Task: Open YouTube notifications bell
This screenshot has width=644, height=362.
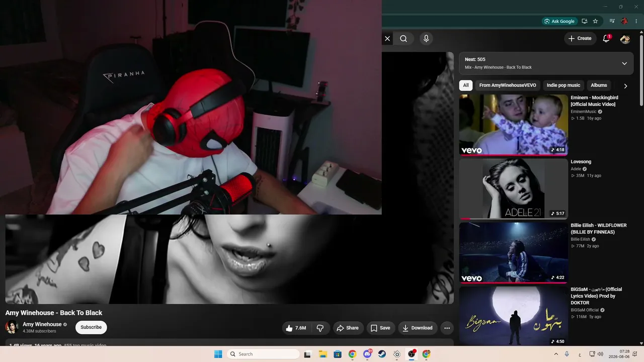Action: 606,39
